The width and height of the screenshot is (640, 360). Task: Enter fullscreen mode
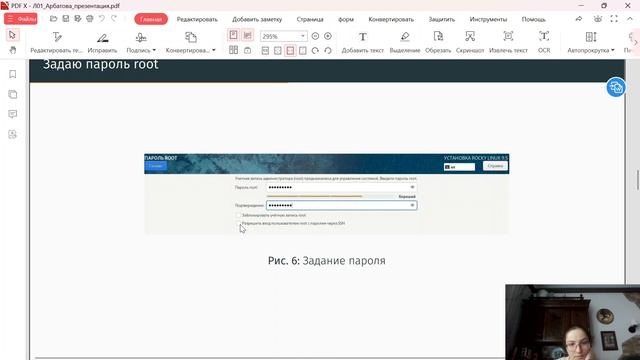click(614, 19)
